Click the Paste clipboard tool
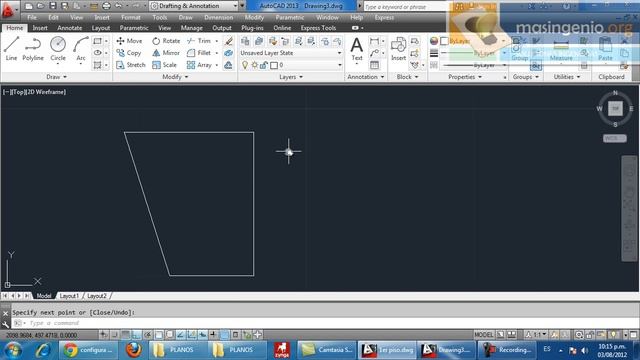This screenshot has height=360, width=640. pyautogui.click(x=605, y=50)
